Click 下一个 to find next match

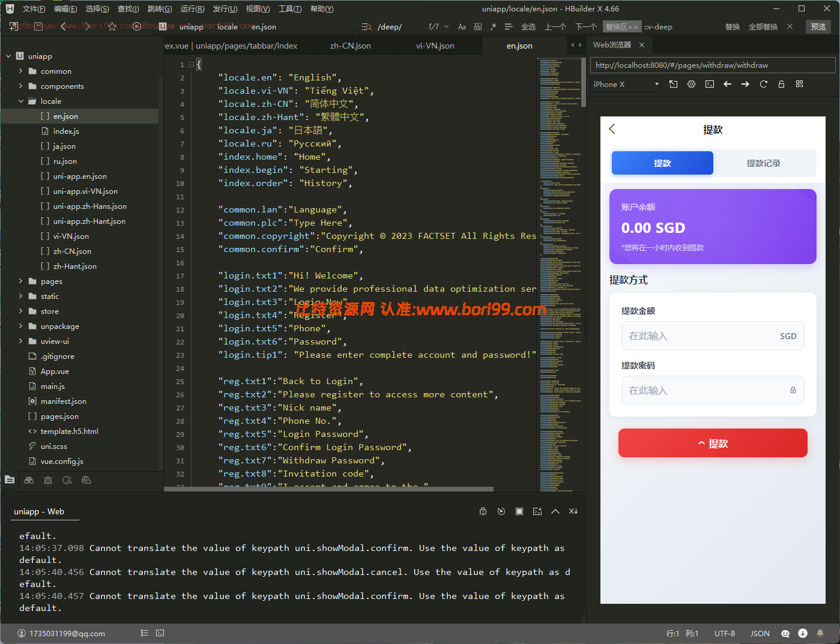[x=586, y=27]
